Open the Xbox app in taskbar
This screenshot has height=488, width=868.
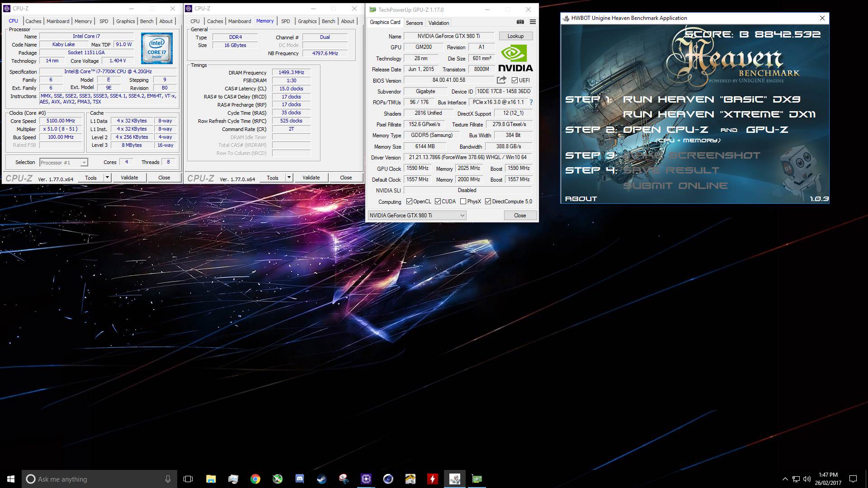coord(277,479)
